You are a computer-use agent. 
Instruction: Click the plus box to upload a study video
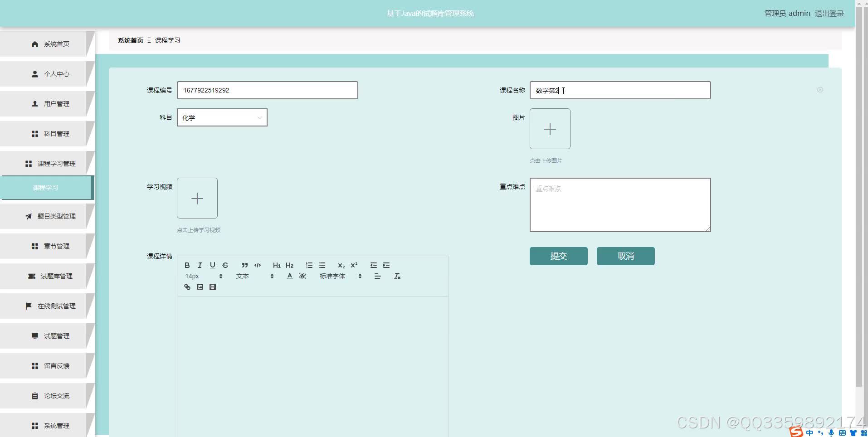197,198
